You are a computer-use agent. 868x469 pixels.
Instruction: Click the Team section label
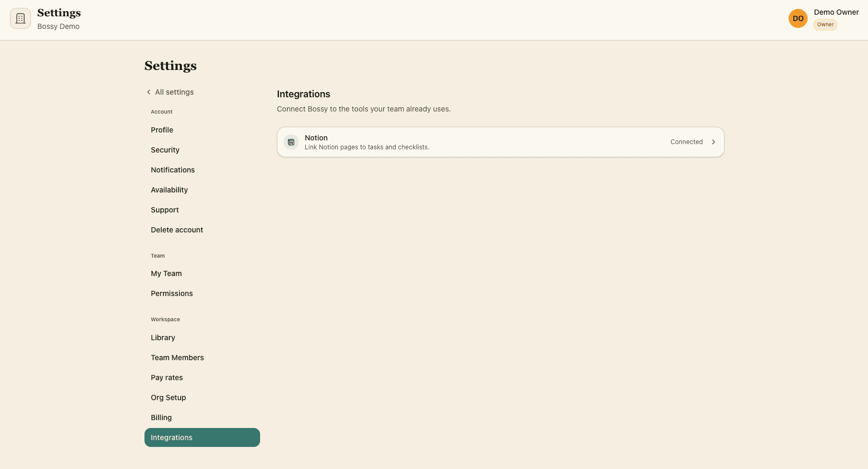coord(158,256)
